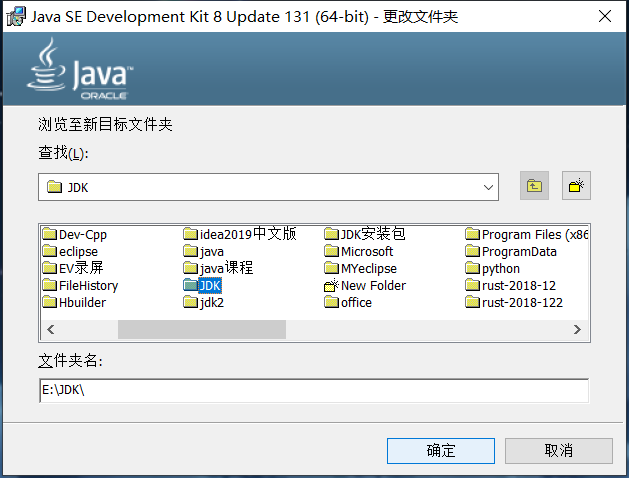
Task: Click the folder icon next to EV录屏
Action: pos(50,268)
